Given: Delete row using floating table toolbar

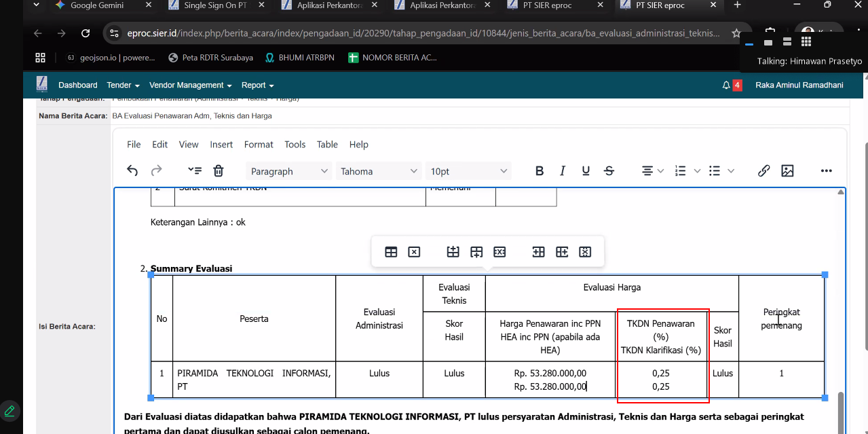Looking at the screenshot, I should (499, 252).
